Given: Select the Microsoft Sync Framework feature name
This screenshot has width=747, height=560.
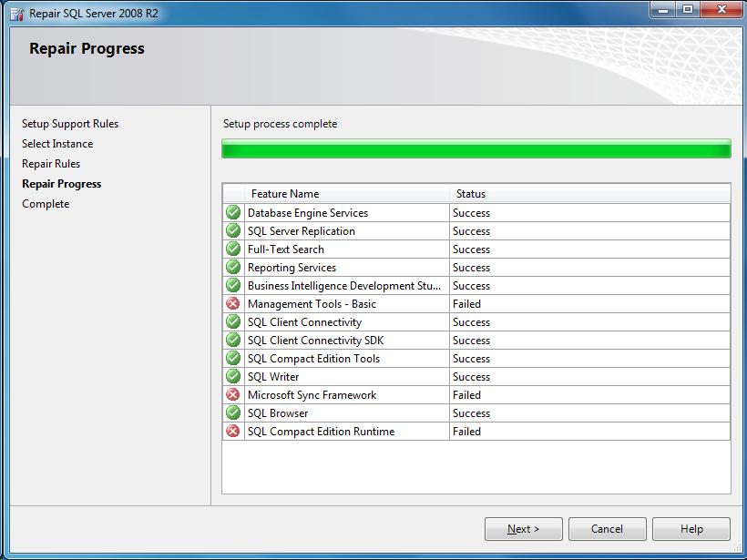Looking at the screenshot, I should [312, 395].
